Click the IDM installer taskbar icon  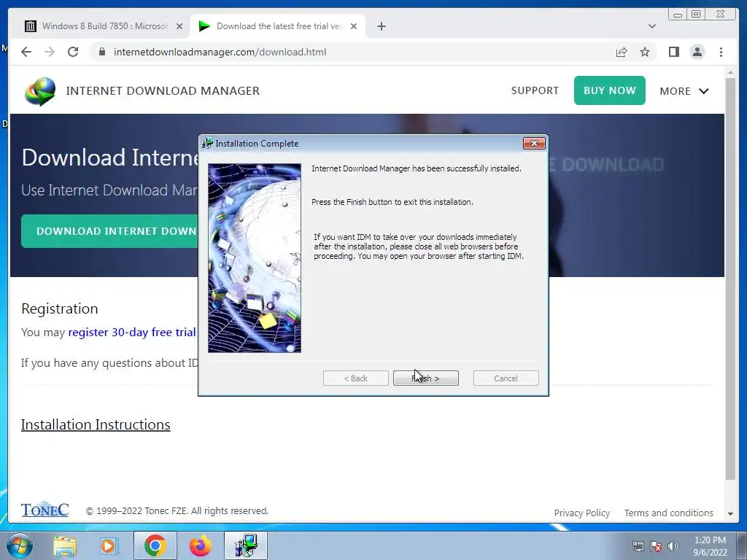tap(246, 545)
